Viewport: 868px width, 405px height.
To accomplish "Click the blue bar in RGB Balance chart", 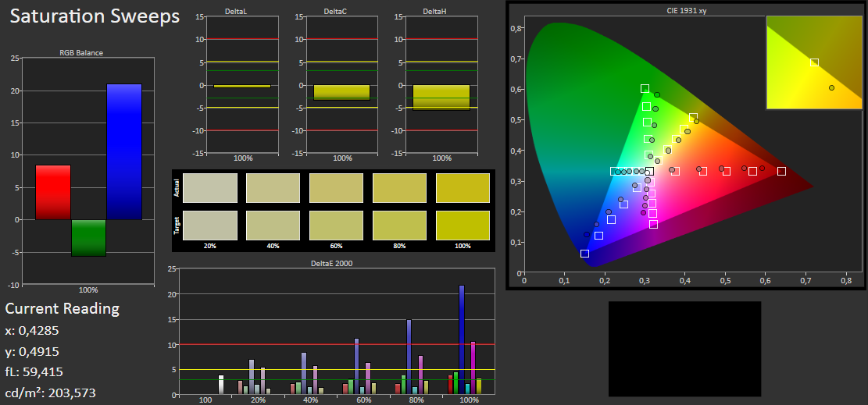I will pyautogui.click(x=124, y=151).
